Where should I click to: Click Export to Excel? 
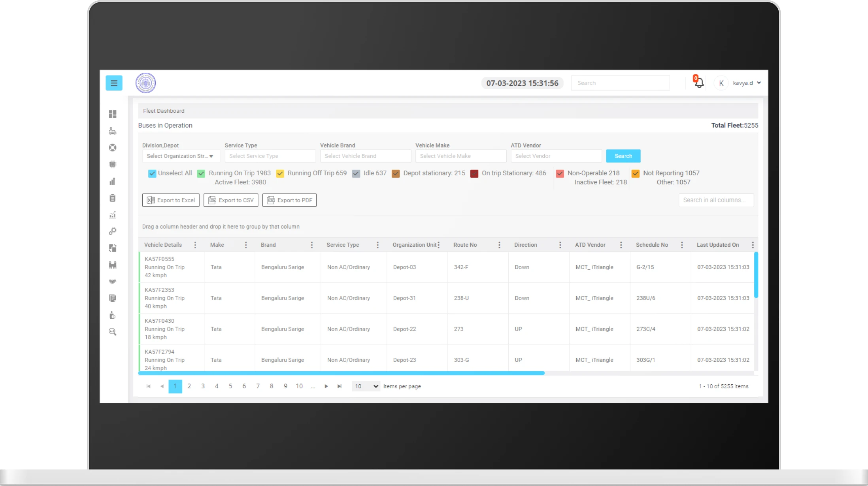point(171,200)
